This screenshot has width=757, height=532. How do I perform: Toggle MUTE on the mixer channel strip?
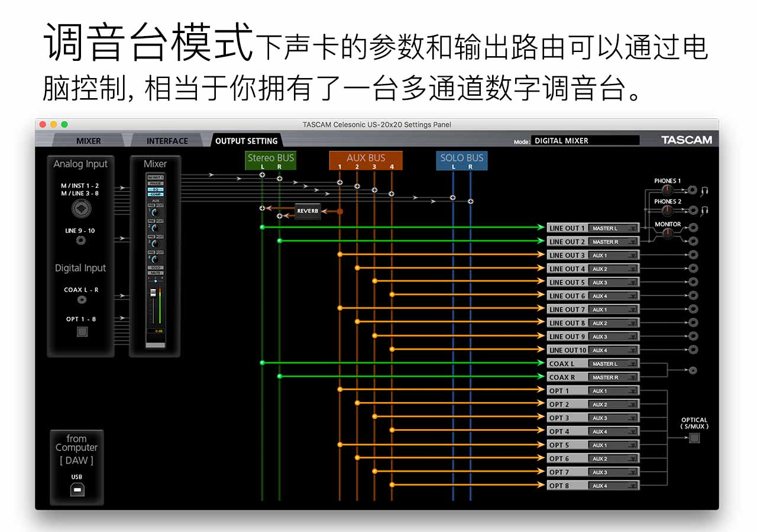point(155,273)
